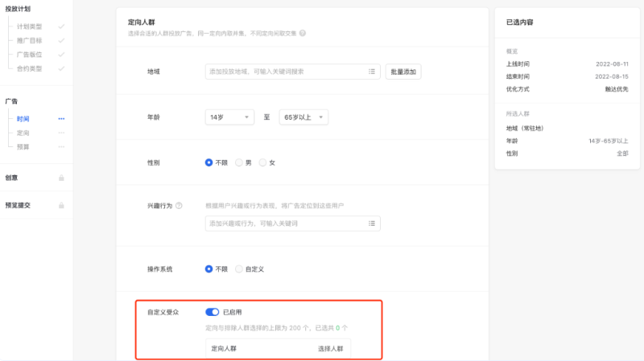This screenshot has height=361, width=644.
Task: Open the list icon in 地域 input
Action: click(372, 72)
